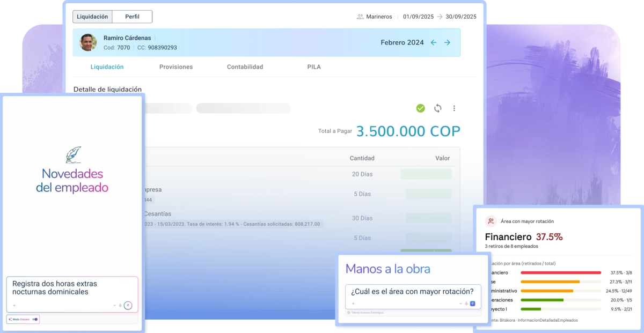Send the Novedades prompt with arrow button
644x333 pixels.
tap(128, 306)
